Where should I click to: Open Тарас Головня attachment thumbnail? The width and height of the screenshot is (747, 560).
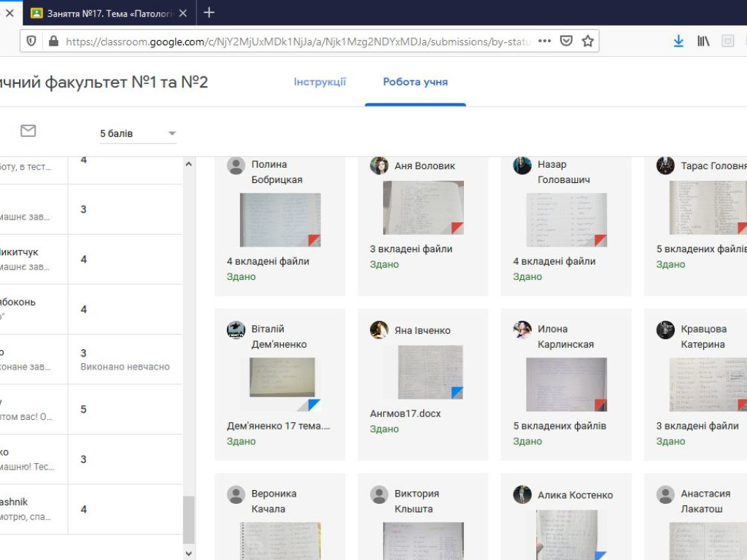pos(708,208)
